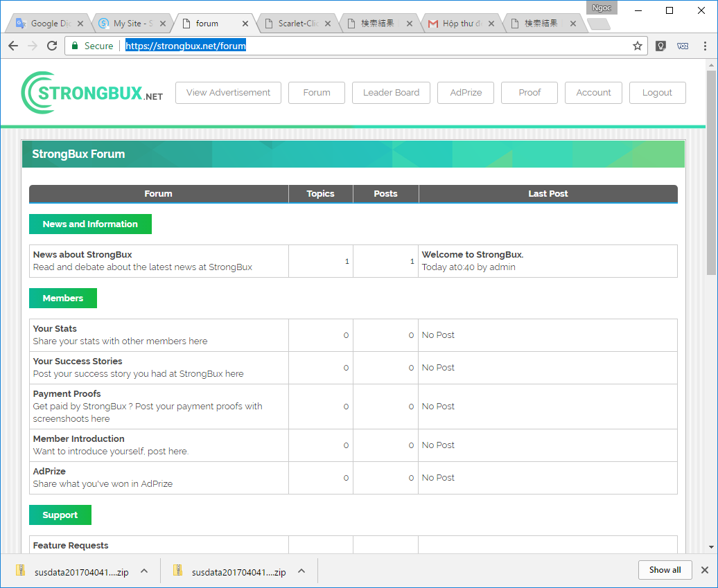Click the vertical scrollbar thumb
Image resolution: width=718 pixels, height=588 pixels.
click(x=711, y=172)
